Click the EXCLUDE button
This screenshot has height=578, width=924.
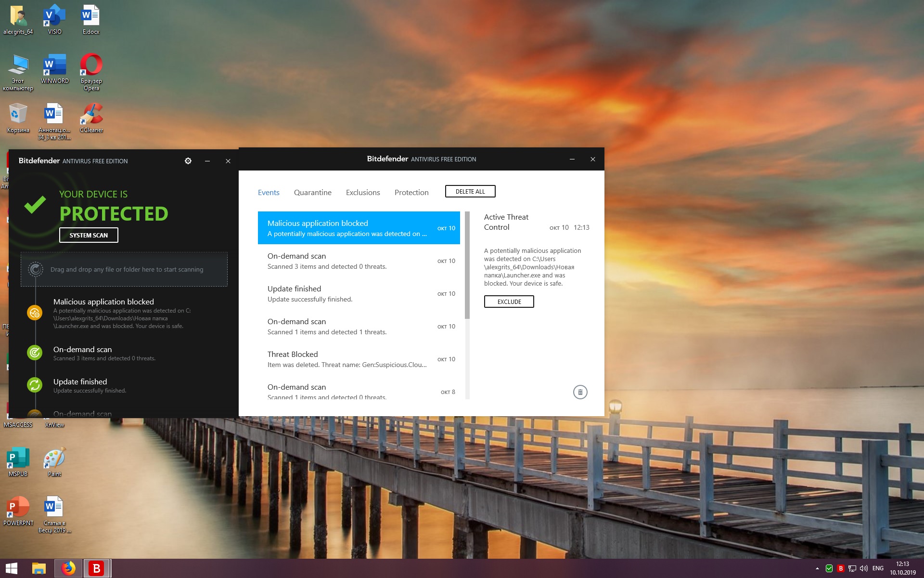coord(509,302)
